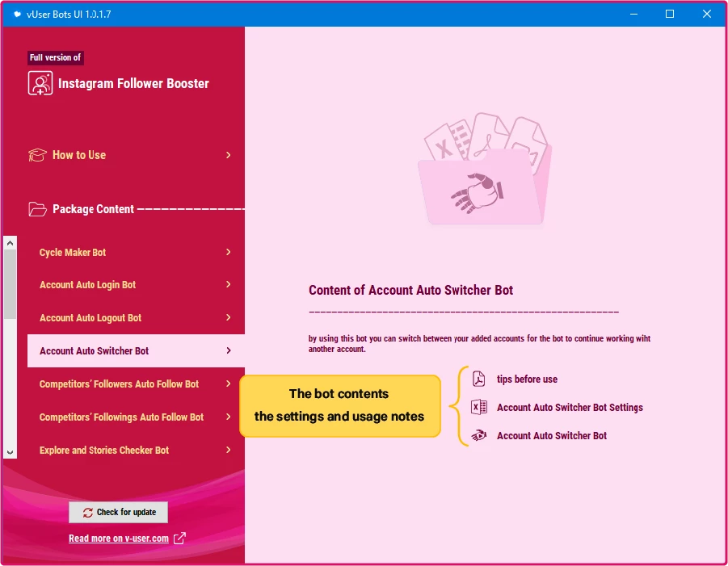The height and width of the screenshot is (566, 728).
Task: Click the scroll up arrow of bot list
Action: coord(11,243)
